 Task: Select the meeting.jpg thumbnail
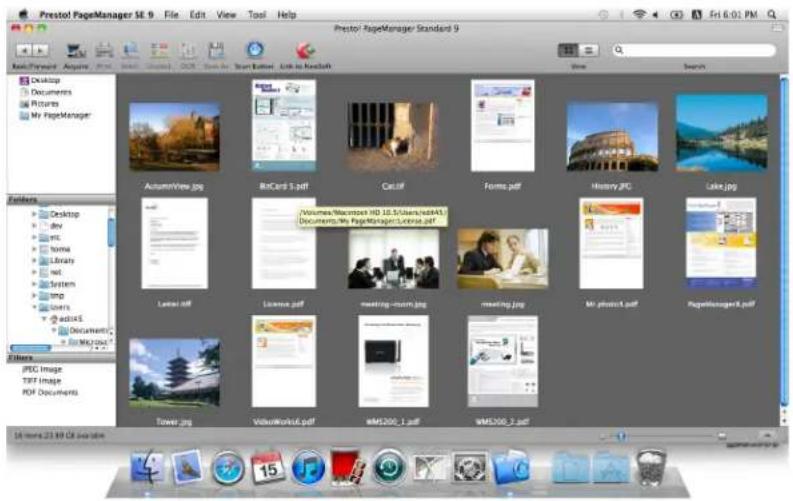coord(502,258)
